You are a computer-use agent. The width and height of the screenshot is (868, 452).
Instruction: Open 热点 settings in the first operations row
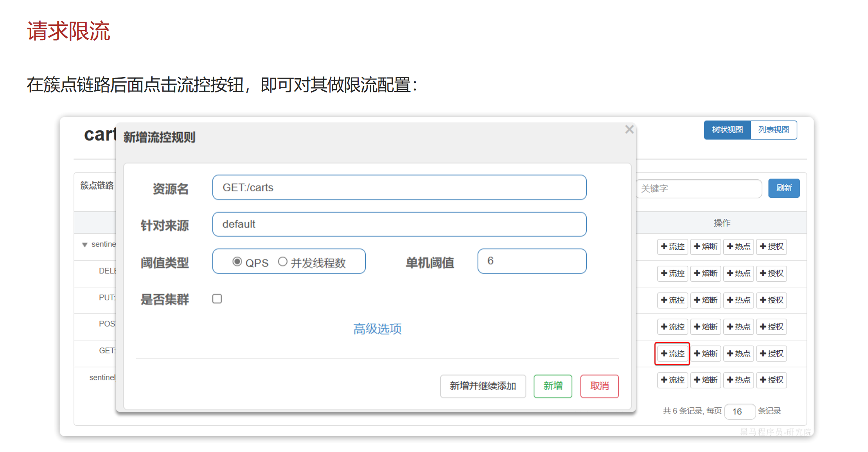739,247
